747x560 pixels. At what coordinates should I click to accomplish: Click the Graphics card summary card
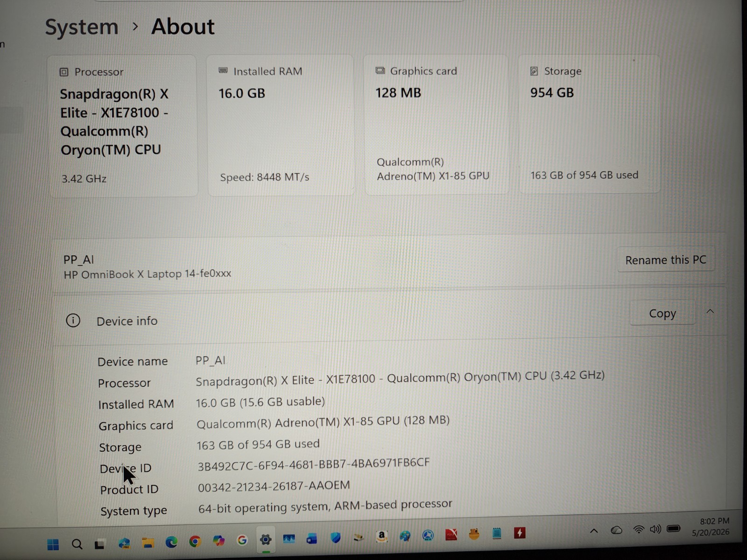click(436, 124)
